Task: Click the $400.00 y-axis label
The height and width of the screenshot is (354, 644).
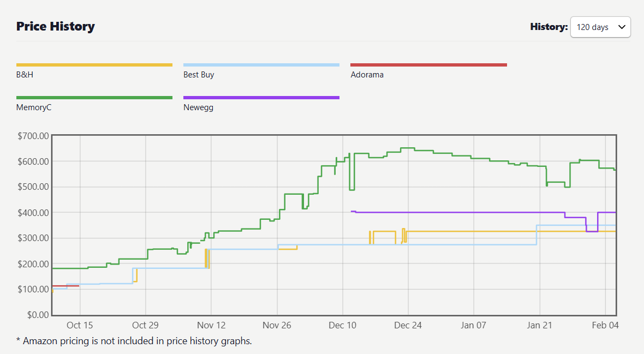Action: (33, 213)
